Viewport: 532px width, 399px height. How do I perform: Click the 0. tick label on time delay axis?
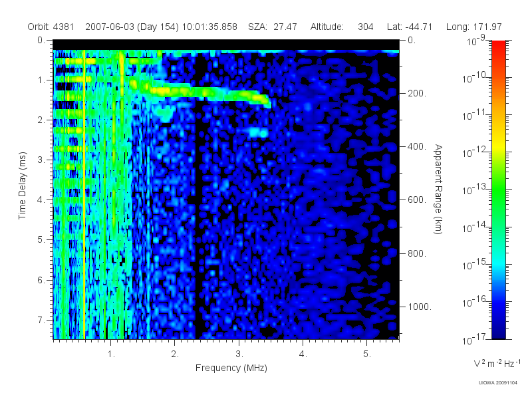pos(41,41)
